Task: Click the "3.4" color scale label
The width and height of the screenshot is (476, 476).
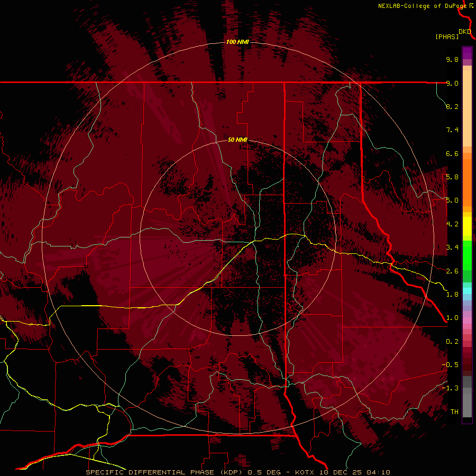Action: tap(452, 248)
